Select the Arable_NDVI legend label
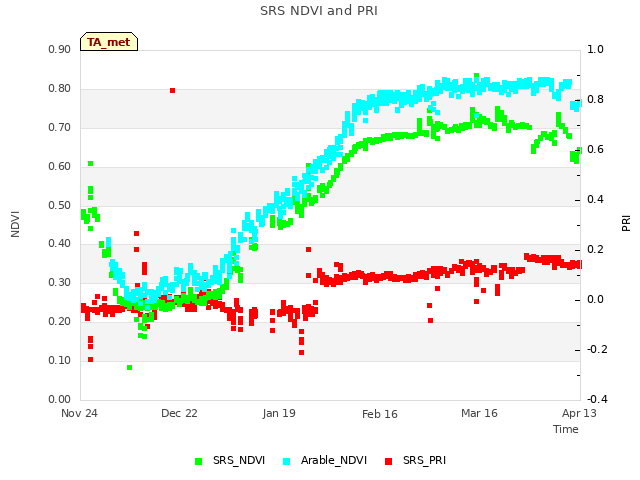This screenshot has height=480, width=640. point(334,461)
